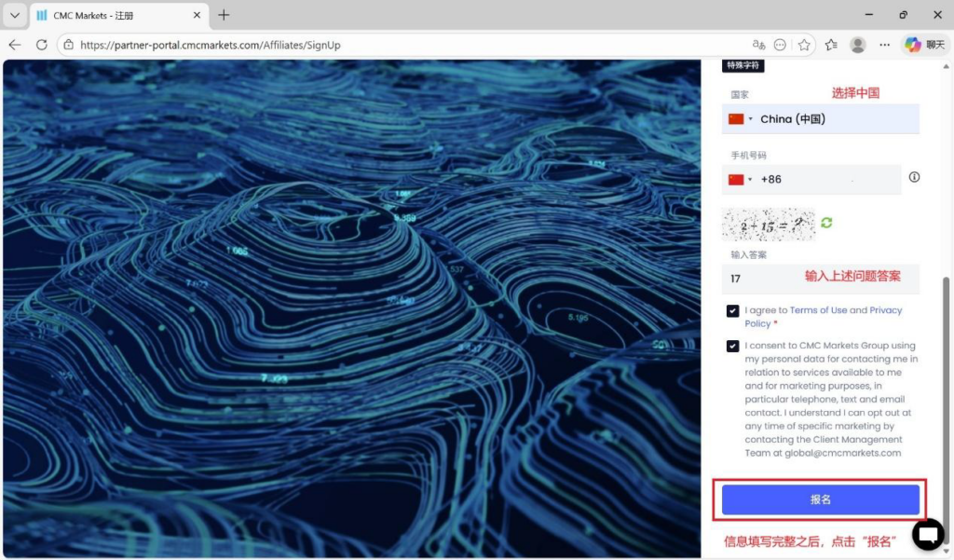Screen dimensions: 954x560
Task: Refresh the captcha with the green icon
Action: click(x=826, y=223)
